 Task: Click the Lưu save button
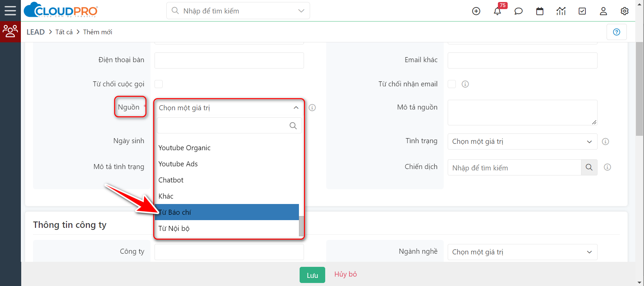[x=312, y=275]
